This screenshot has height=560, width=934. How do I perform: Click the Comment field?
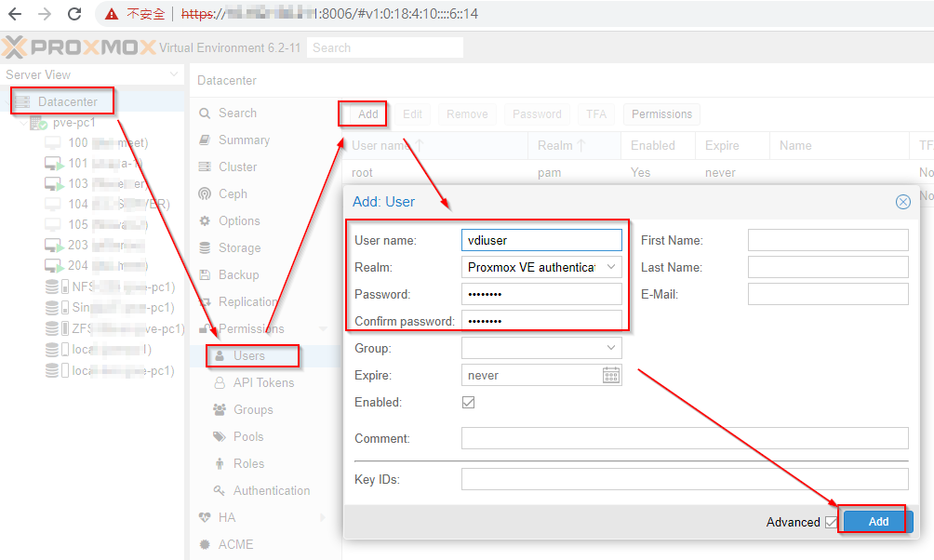pos(685,438)
